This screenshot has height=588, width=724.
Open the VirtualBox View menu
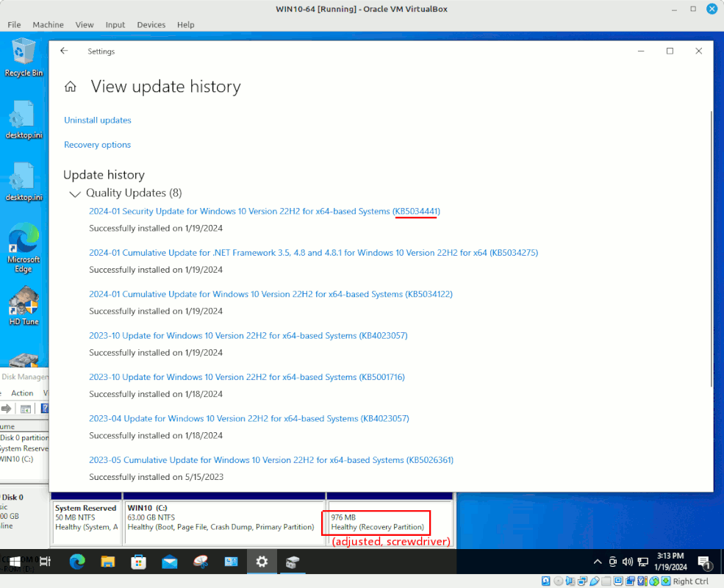[x=85, y=24]
